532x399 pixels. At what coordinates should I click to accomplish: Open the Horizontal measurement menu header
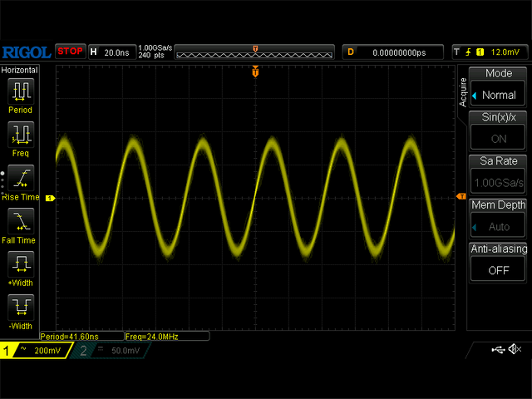pyautogui.click(x=20, y=71)
